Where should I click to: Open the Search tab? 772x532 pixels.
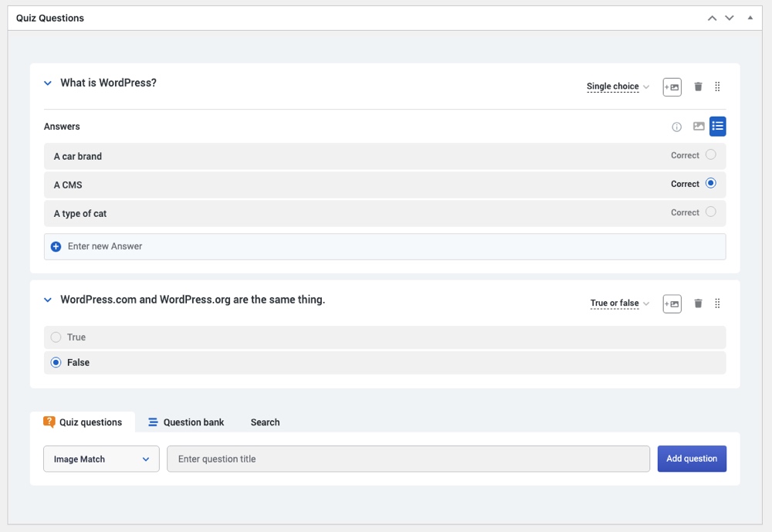click(265, 422)
